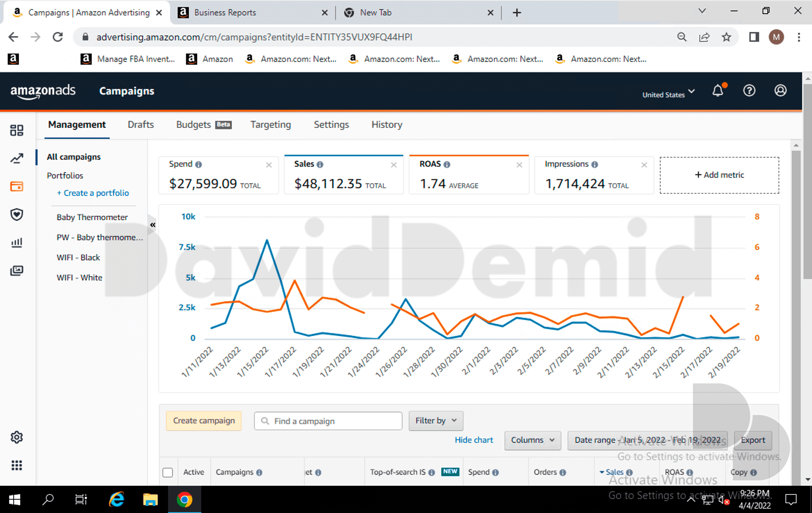Screen dimensions: 812x513
Task: Open File Explorer from the taskbar
Action: [150, 499]
